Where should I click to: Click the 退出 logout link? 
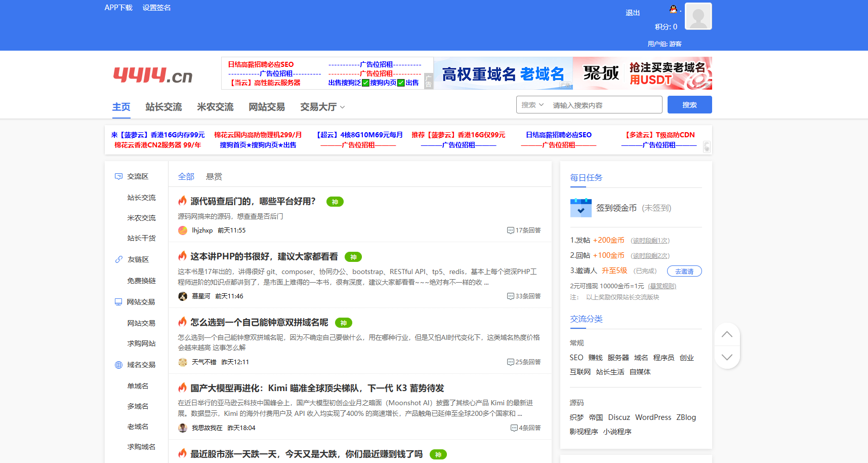633,13
